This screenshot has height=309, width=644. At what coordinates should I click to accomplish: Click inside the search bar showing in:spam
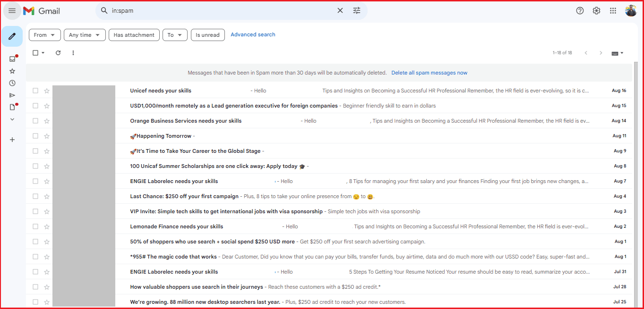coord(213,10)
